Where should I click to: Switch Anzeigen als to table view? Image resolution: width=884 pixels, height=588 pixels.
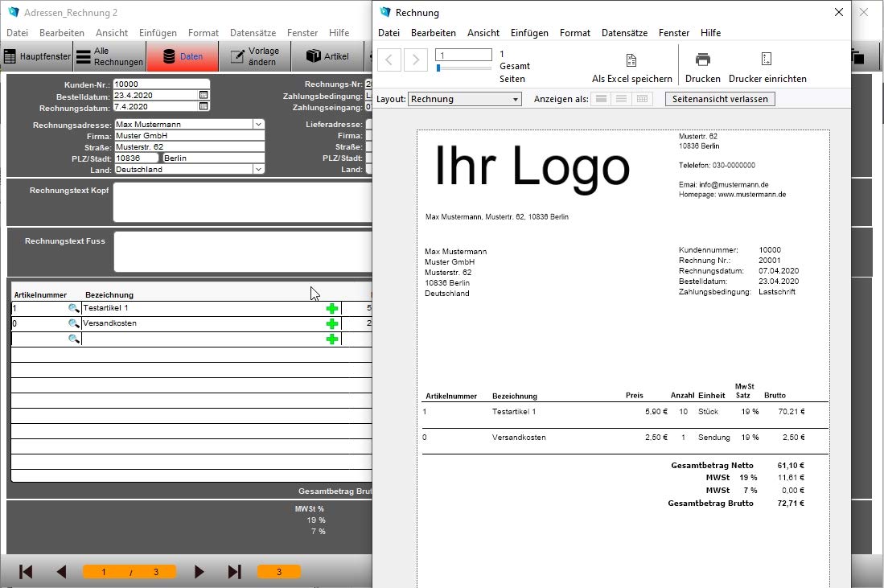click(x=642, y=99)
